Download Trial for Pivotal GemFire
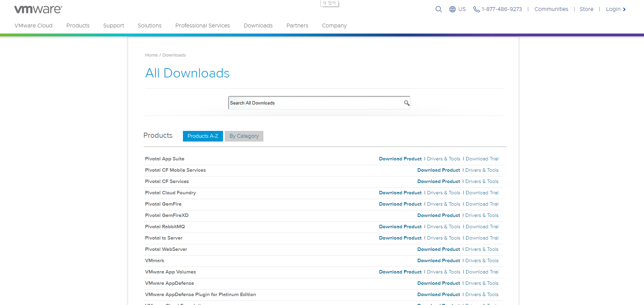644x305 pixels. [482, 204]
